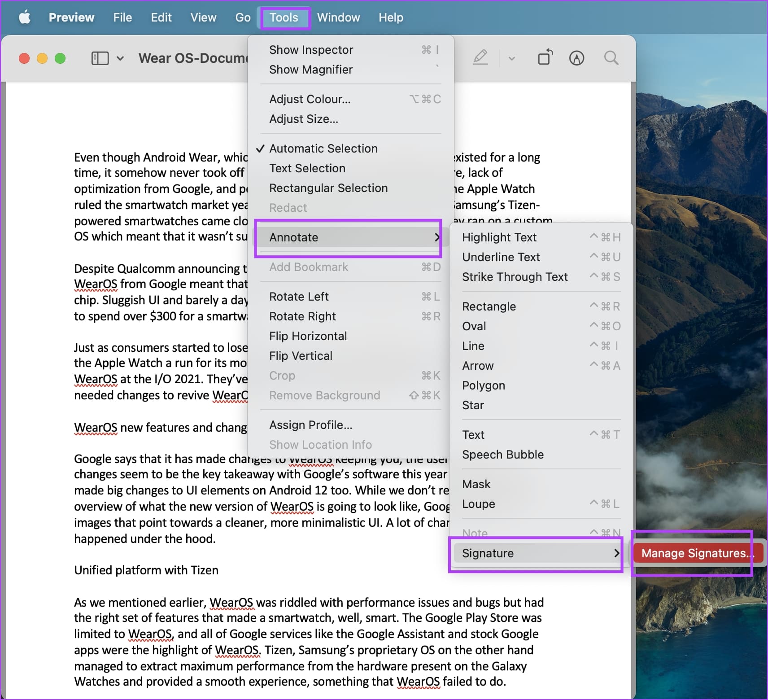Open highlight color dropdown chevron
Viewport: 768px width, 700px height.
coord(511,58)
